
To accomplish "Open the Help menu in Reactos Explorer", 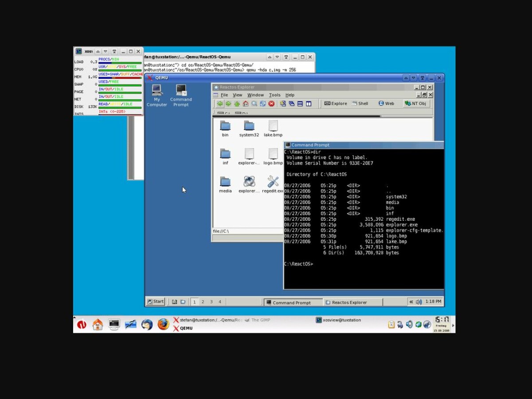I will point(290,95).
